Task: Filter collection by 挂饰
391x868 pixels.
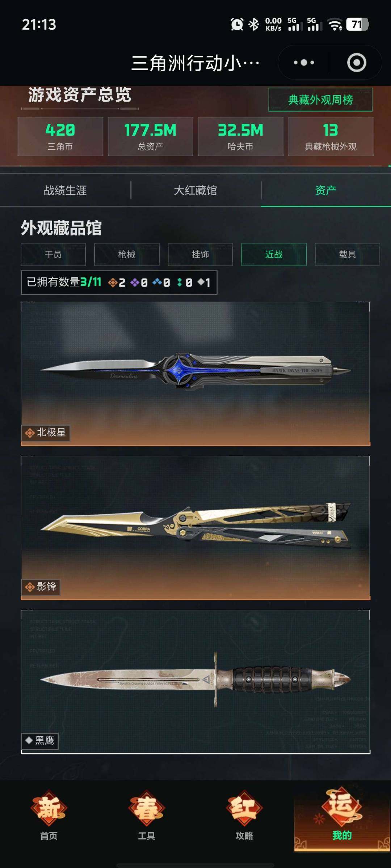Action: point(200,255)
